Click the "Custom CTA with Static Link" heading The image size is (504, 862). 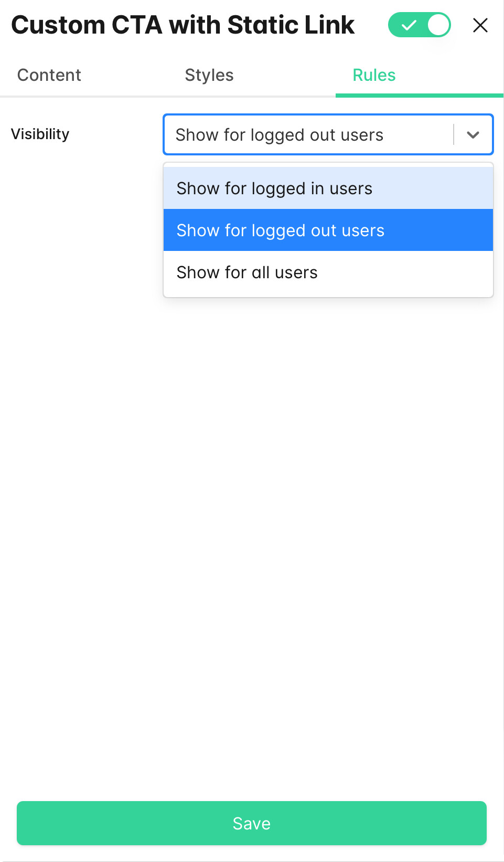pos(183,25)
